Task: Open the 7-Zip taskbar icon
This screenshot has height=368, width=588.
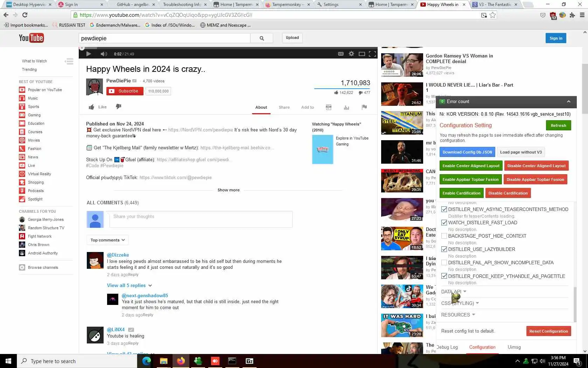Action: coord(249,361)
